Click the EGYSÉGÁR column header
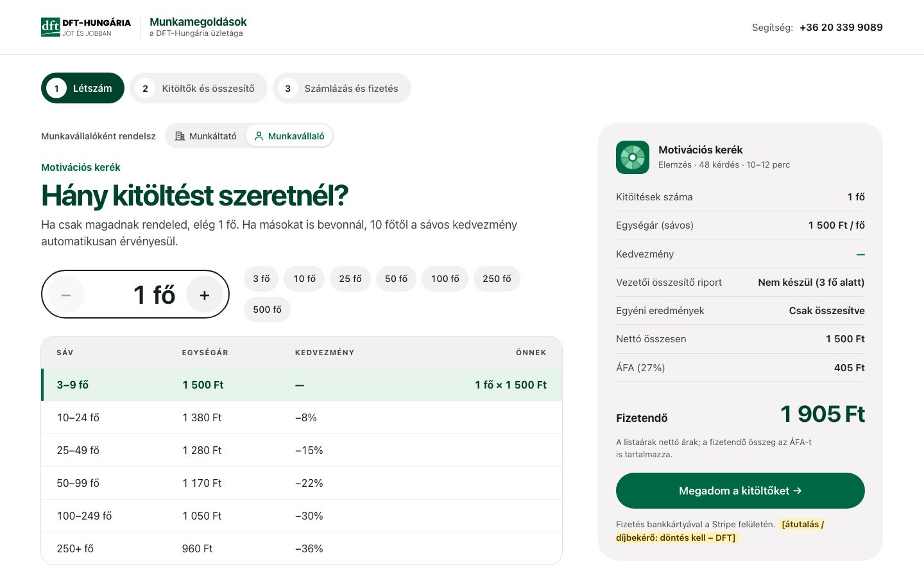Image resolution: width=924 pixels, height=578 pixels. pos(205,353)
